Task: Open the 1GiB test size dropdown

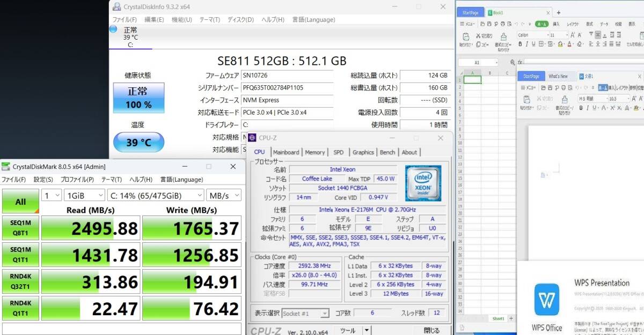Action: (84, 196)
